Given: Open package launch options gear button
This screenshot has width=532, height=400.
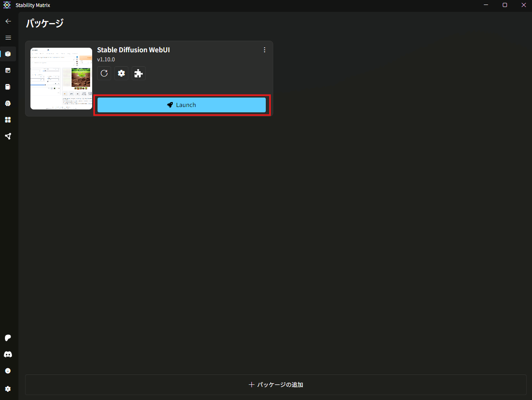Looking at the screenshot, I should (x=121, y=73).
